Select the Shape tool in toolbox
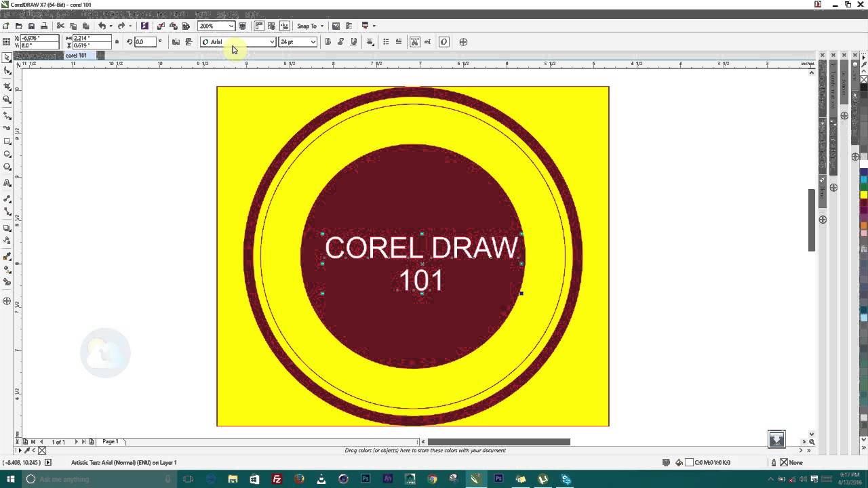Image resolution: width=868 pixels, height=488 pixels. [7, 70]
